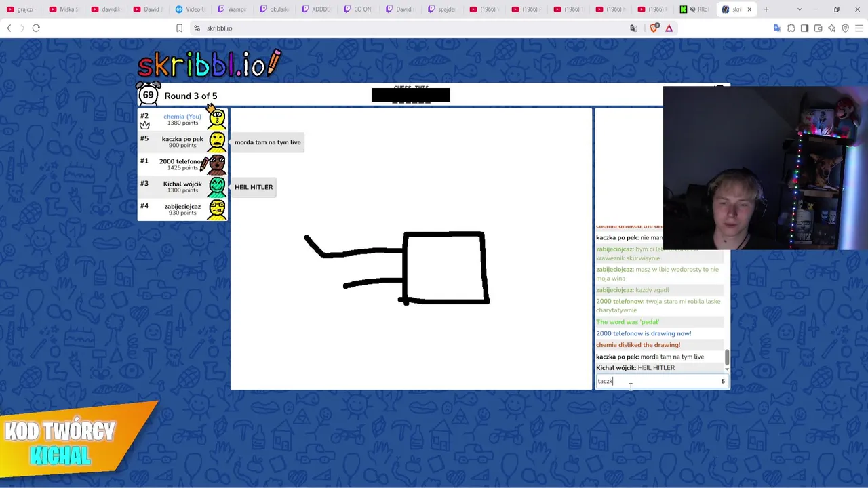Click Kichal wójcik's green smiling avatar
Viewport: 868px width, 488px height.
pos(217,186)
